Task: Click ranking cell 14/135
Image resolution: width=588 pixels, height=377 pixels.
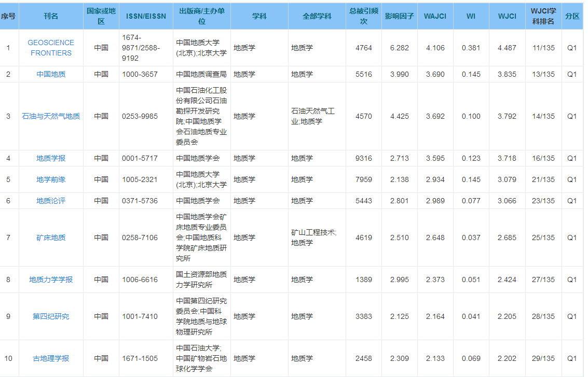Action: [x=543, y=116]
